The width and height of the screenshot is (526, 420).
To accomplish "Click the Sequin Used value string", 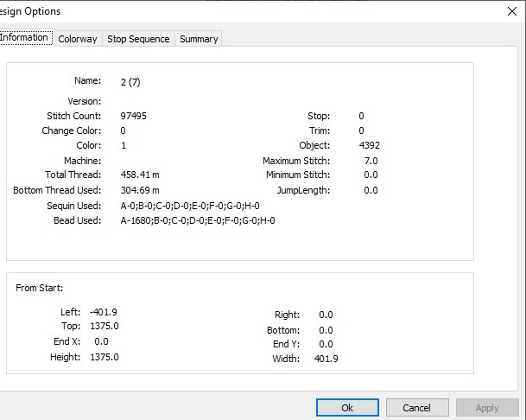I will 190,206.
